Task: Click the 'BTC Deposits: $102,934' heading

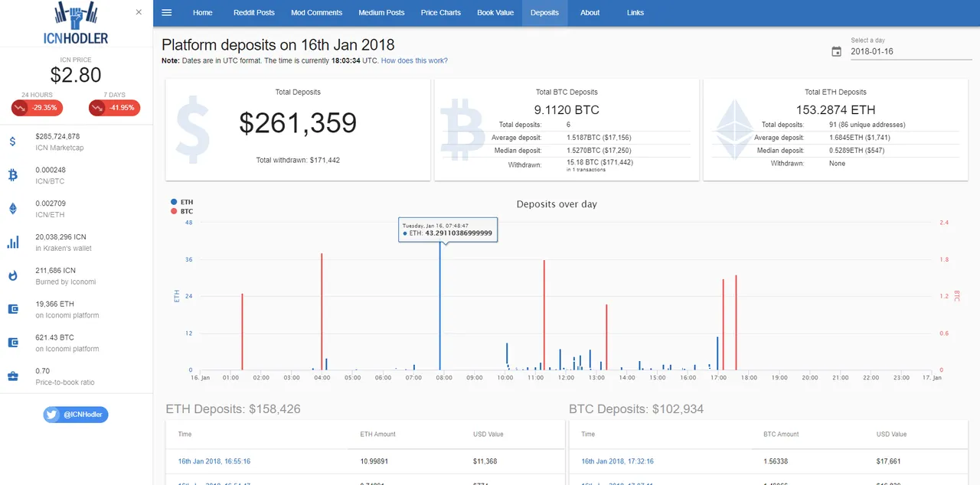Action: pyautogui.click(x=636, y=409)
